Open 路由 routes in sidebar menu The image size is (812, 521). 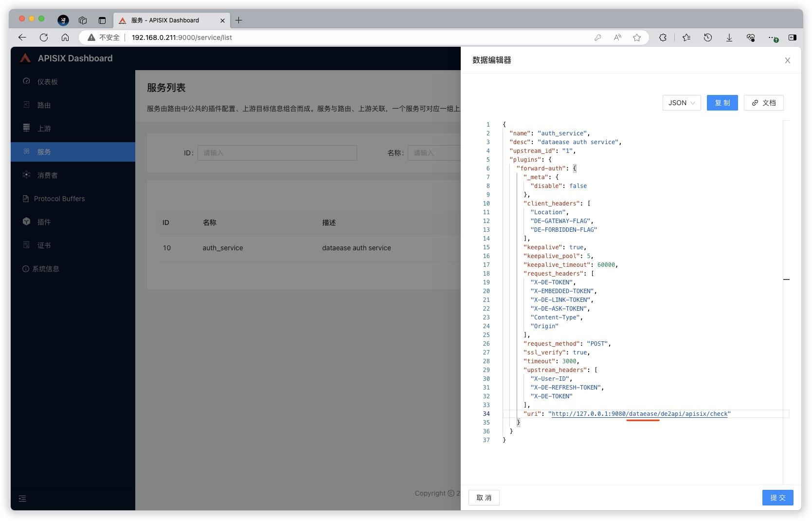pyautogui.click(x=44, y=105)
